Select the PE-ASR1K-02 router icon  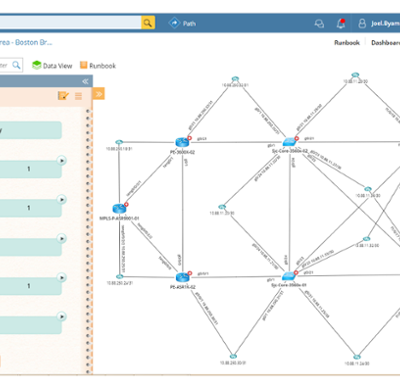tap(182, 277)
